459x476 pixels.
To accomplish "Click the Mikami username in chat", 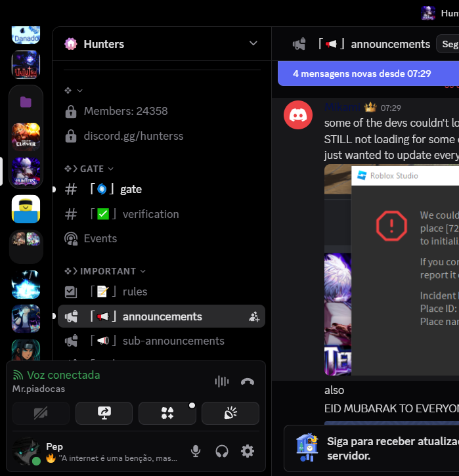I will 342,107.
